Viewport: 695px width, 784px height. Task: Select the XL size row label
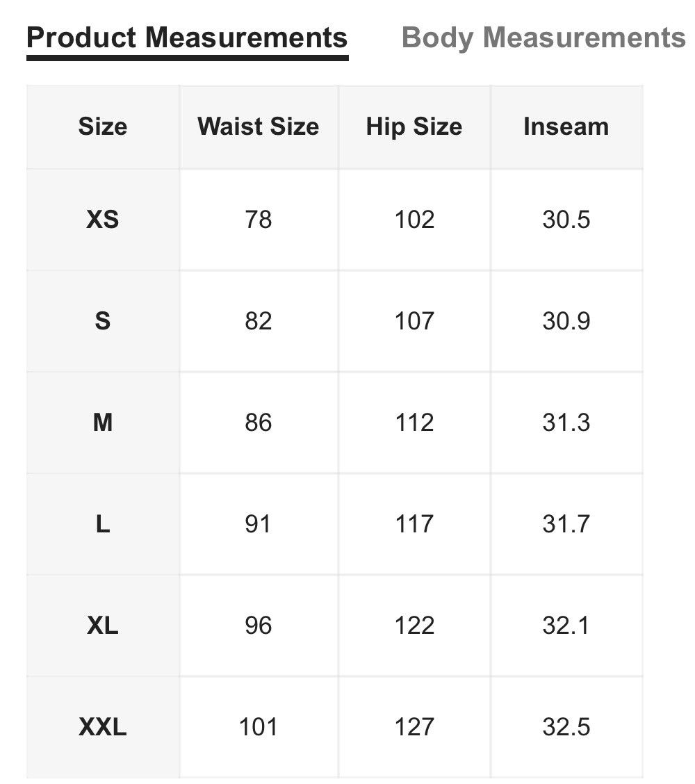(x=102, y=626)
